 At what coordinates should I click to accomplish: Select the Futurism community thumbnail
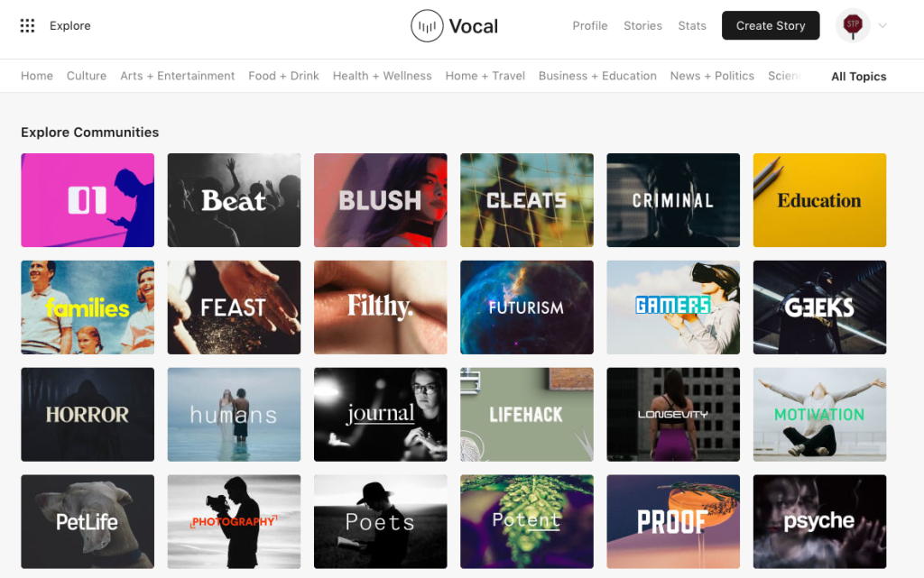(527, 307)
